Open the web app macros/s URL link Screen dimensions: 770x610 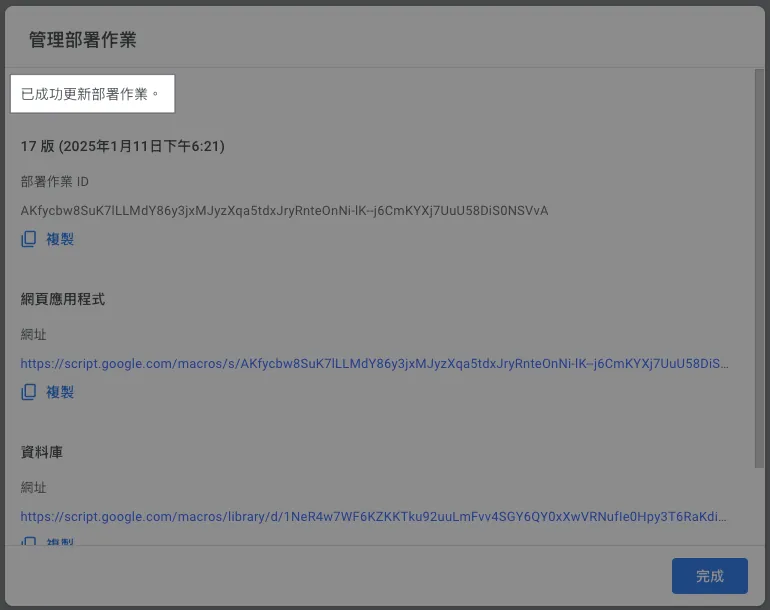374,364
